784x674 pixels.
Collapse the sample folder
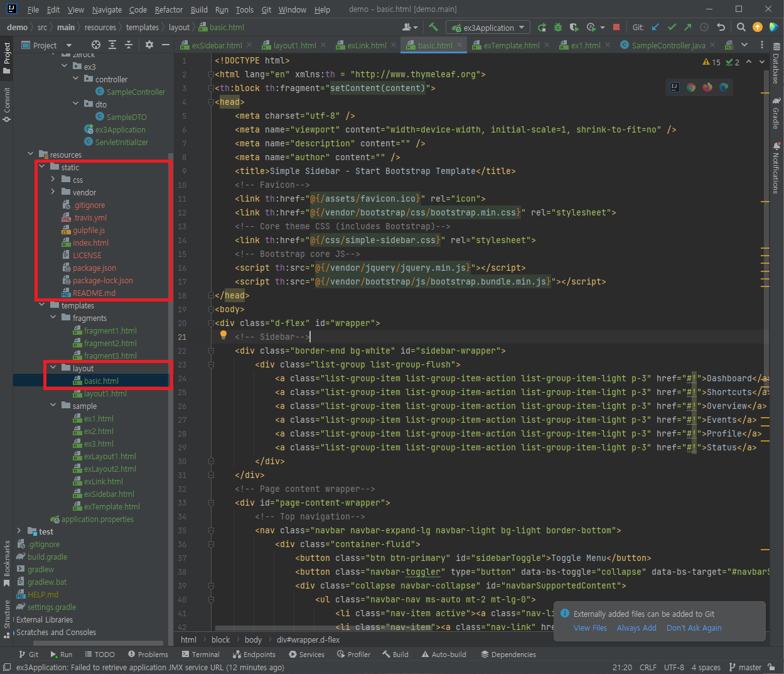coord(53,406)
